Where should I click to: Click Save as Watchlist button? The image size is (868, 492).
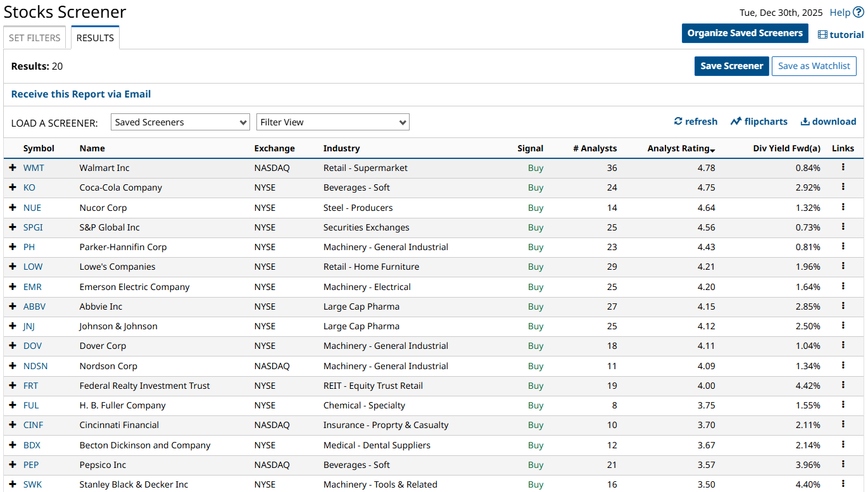(x=814, y=66)
